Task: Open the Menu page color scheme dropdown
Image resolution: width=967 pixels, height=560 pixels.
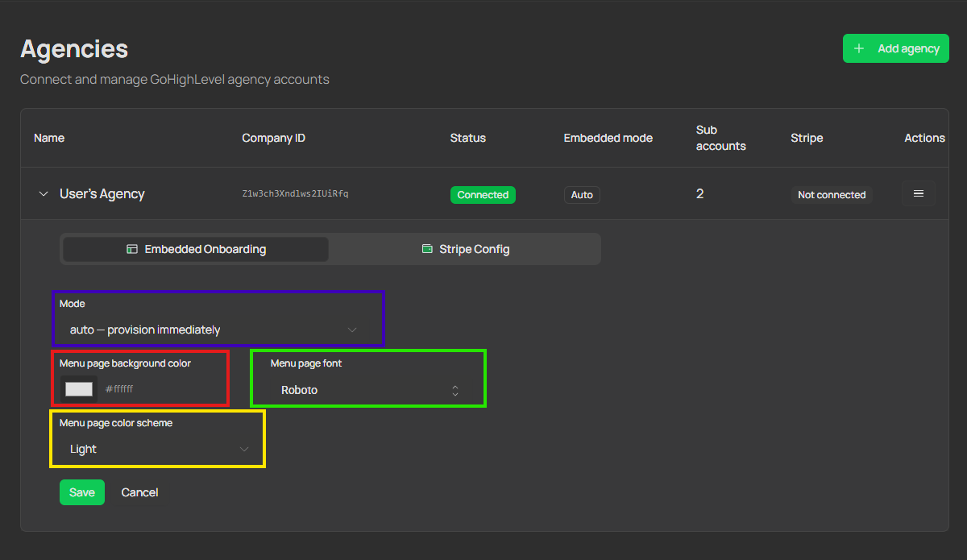Action: point(159,449)
